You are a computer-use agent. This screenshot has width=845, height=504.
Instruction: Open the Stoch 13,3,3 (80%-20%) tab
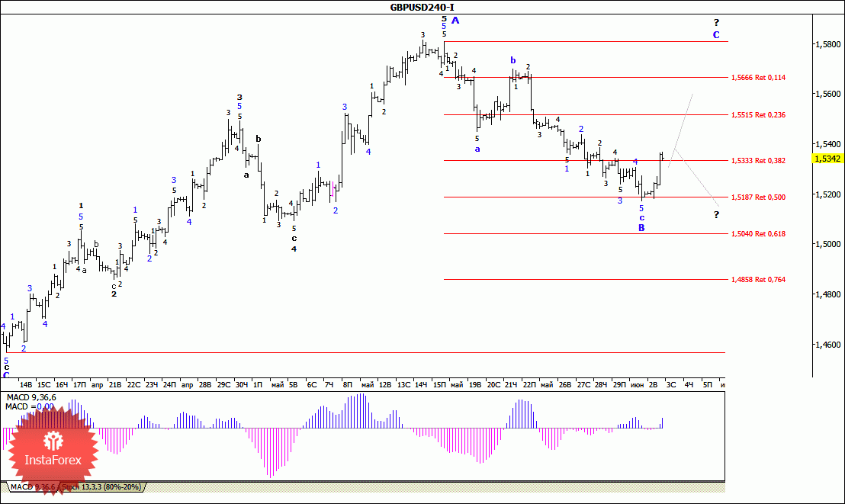click(x=101, y=486)
